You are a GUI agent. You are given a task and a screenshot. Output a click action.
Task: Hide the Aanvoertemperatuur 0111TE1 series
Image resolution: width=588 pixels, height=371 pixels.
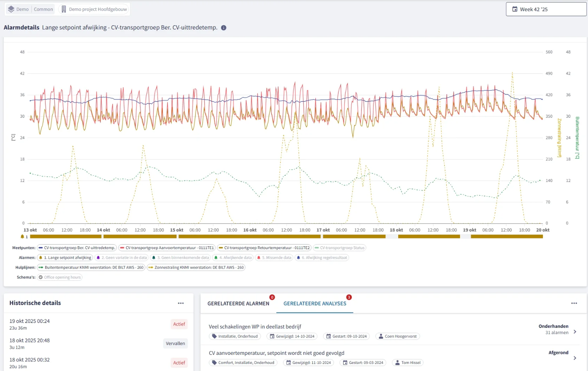[167, 248]
